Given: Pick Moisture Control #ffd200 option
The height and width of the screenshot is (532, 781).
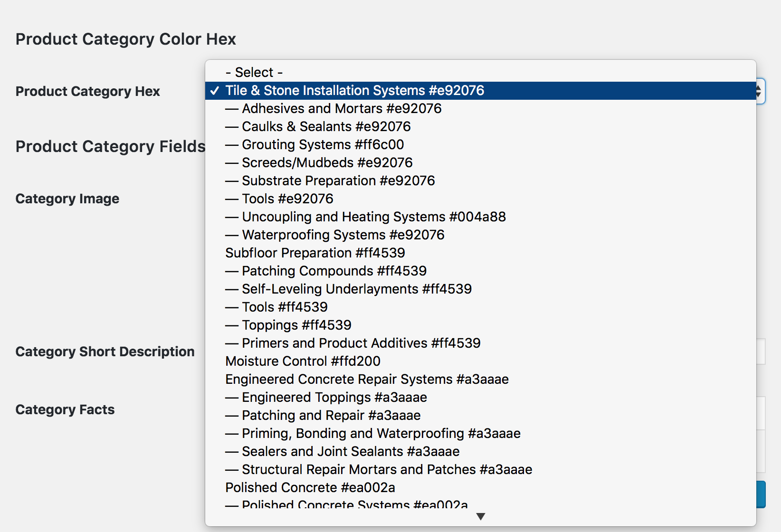Looking at the screenshot, I should tap(480, 361).
